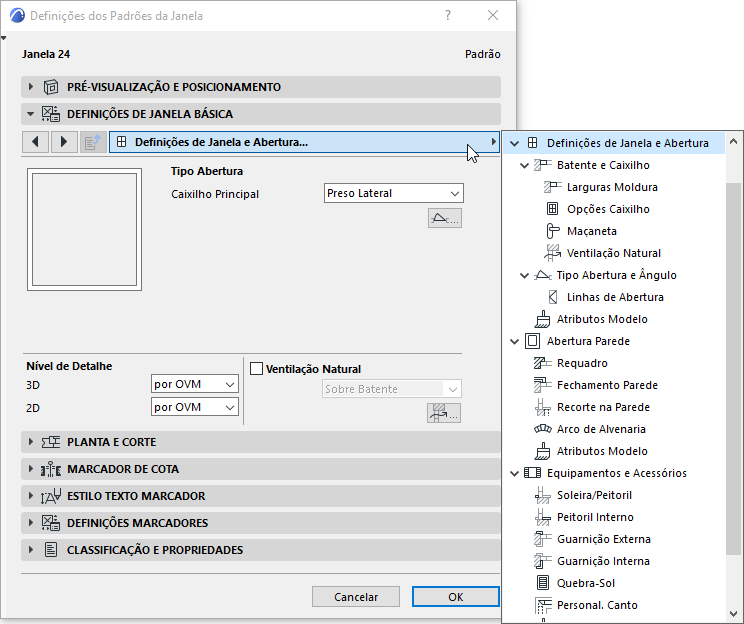Click Atributos Modelo brush icon under Abertura Parede
The height and width of the screenshot is (624, 744).
[x=542, y=451]
